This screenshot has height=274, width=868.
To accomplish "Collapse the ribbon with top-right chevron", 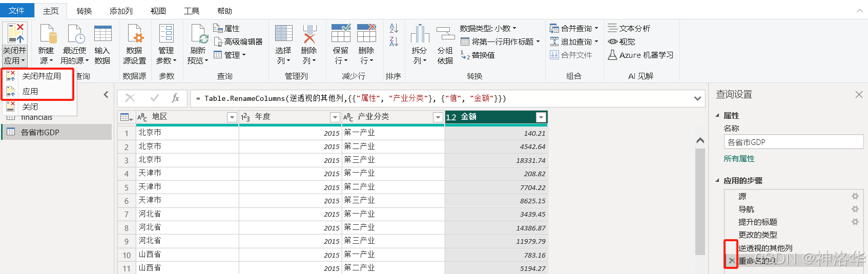I will pyautogui.click(x=860, y=10).
